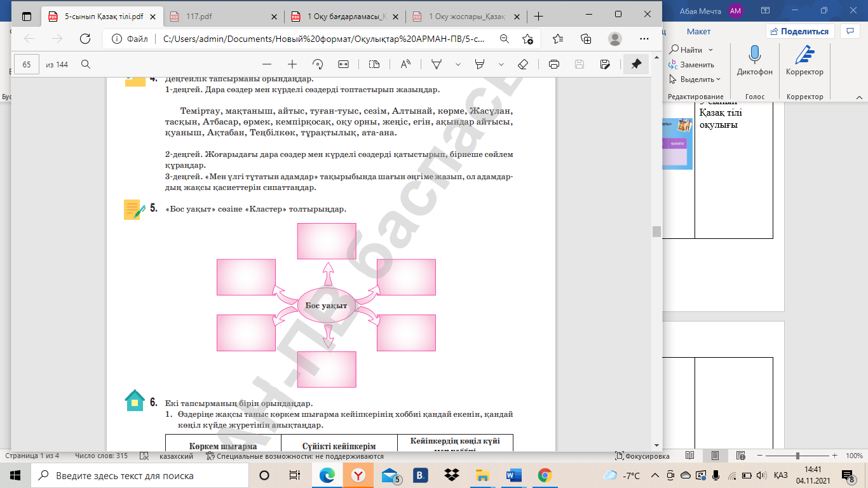
Task: Click the Edge address-bar zoom magnifier
Action: 505,39
